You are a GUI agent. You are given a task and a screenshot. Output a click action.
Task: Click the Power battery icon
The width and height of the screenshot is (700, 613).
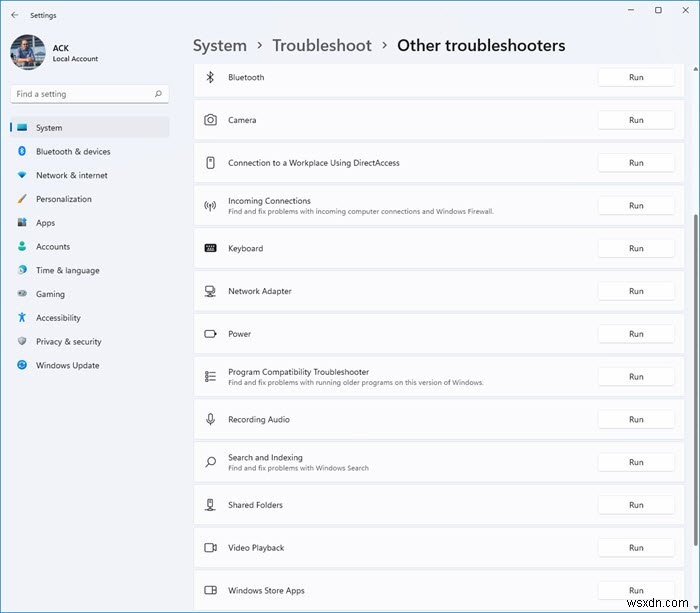[210, 334]
